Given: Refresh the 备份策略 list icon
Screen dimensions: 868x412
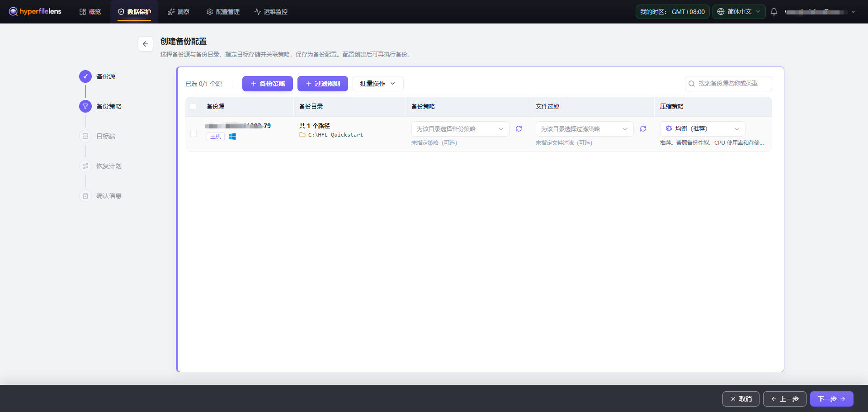Looking at the screenshot, I should 519,129.
